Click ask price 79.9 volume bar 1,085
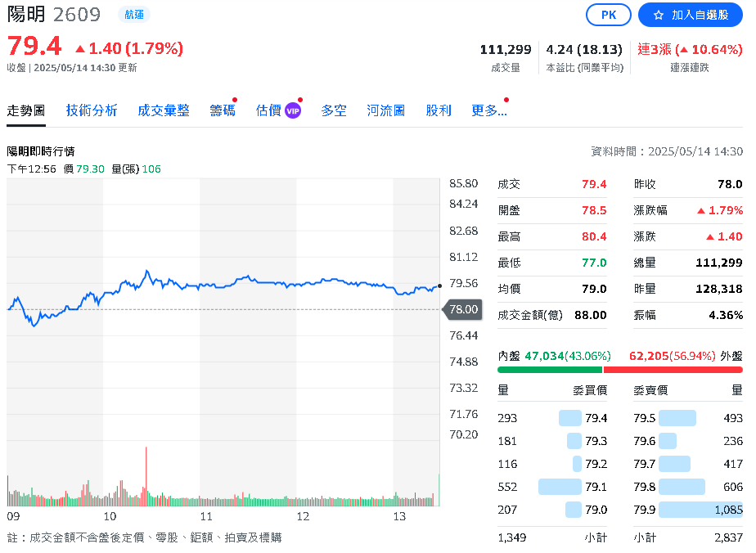 tap(700, 510)
